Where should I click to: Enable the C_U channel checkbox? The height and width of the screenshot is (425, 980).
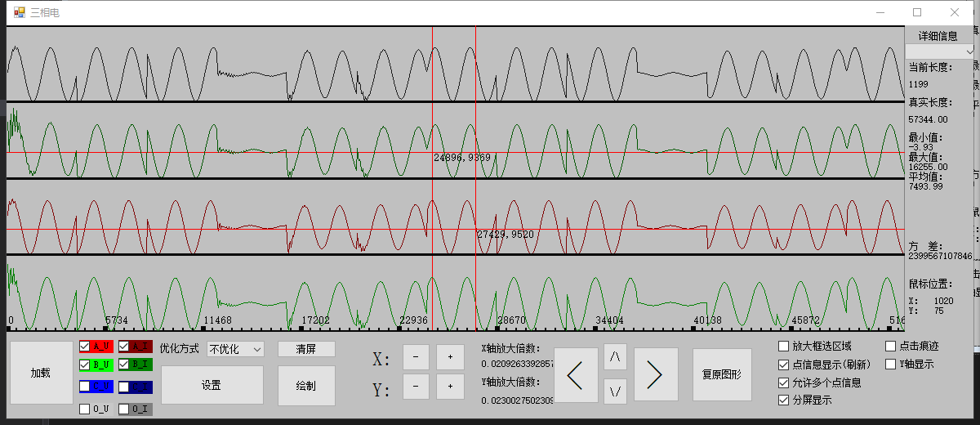pos(85,387)
